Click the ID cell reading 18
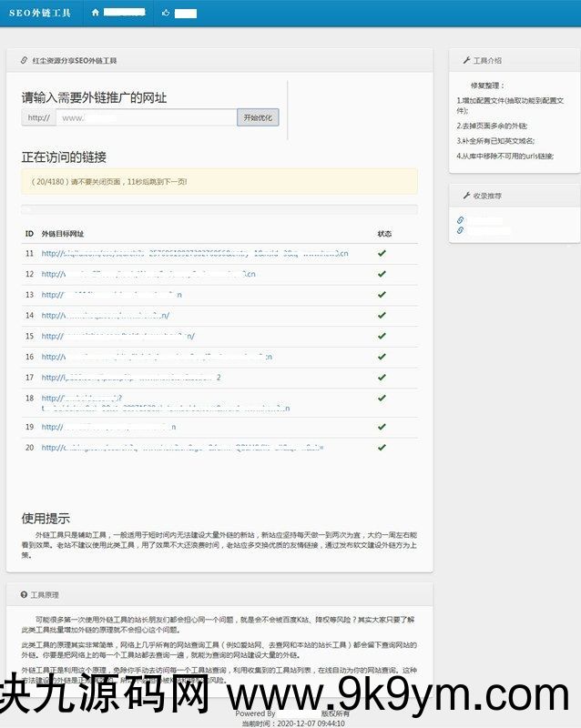The width and height of the screenshot is (581, 728). point(30,398)
